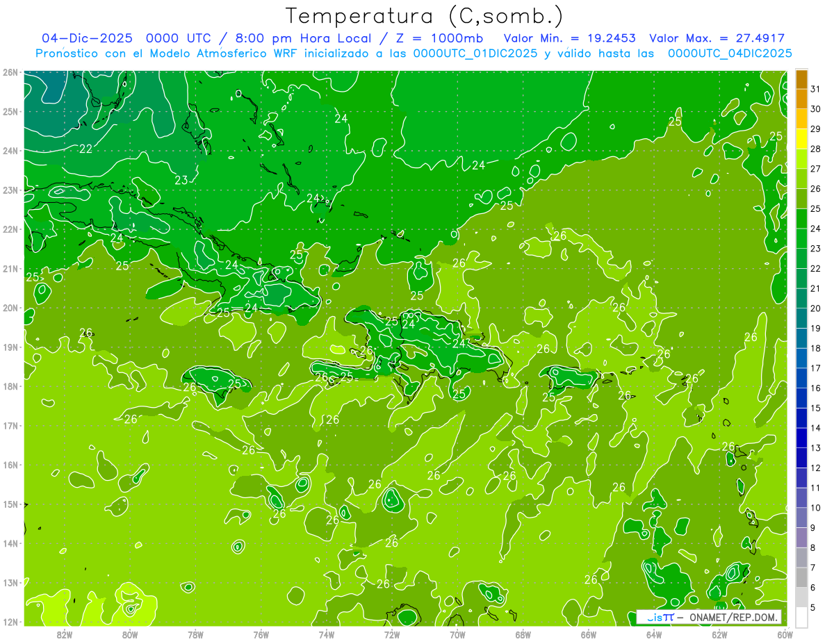Click the legend swatch between 27 and 28
The width and height of the screenshot is (834, 644).
(x=801, y=159)
